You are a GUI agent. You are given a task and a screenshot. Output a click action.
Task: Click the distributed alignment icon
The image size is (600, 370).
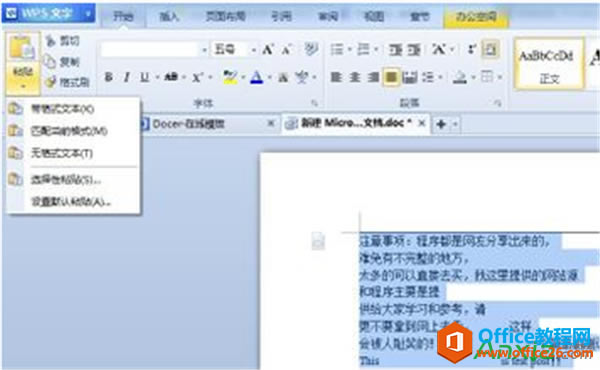pyautogui.click(x=410, y=77)
